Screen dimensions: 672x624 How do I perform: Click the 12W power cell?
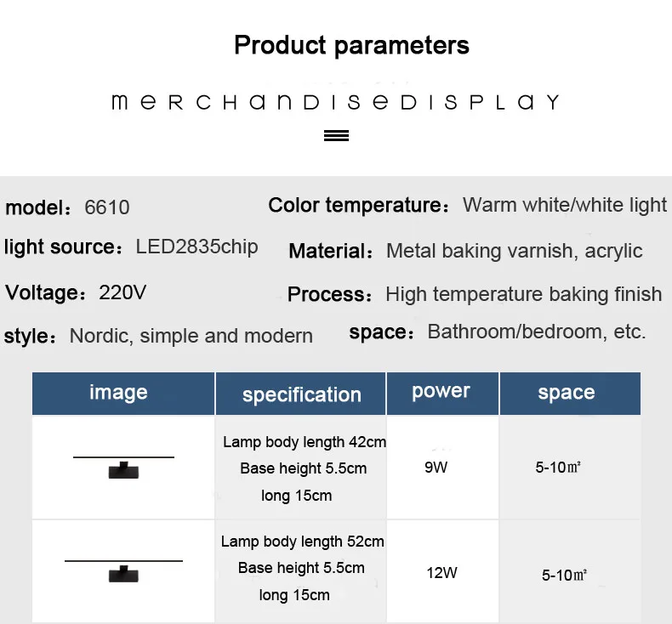click(x=441, y=573)
